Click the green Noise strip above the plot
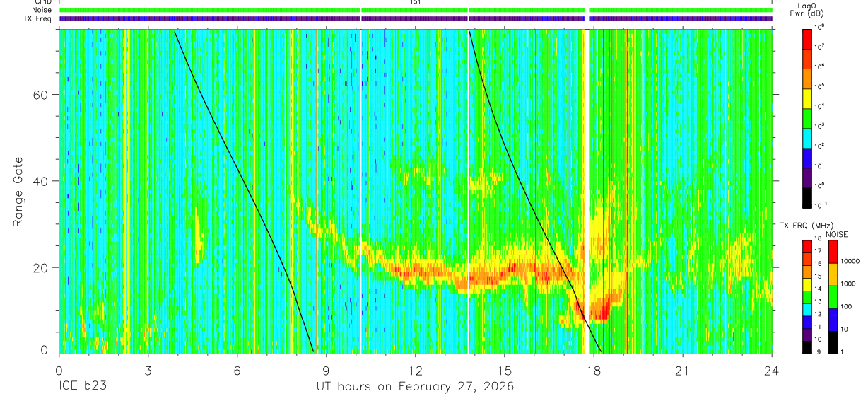The width and height of the screenshot is (868, 401). [416, 10]
